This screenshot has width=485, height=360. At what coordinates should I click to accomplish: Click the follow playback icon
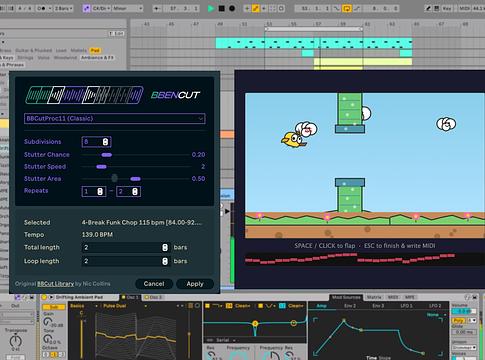tap(156, 8)
